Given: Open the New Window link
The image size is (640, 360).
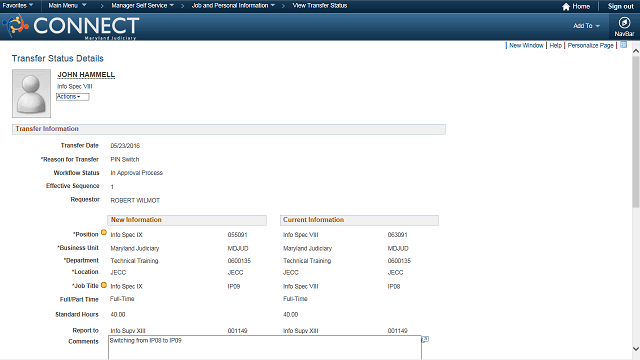Looking at the screenshot, I should coord(526,45).
